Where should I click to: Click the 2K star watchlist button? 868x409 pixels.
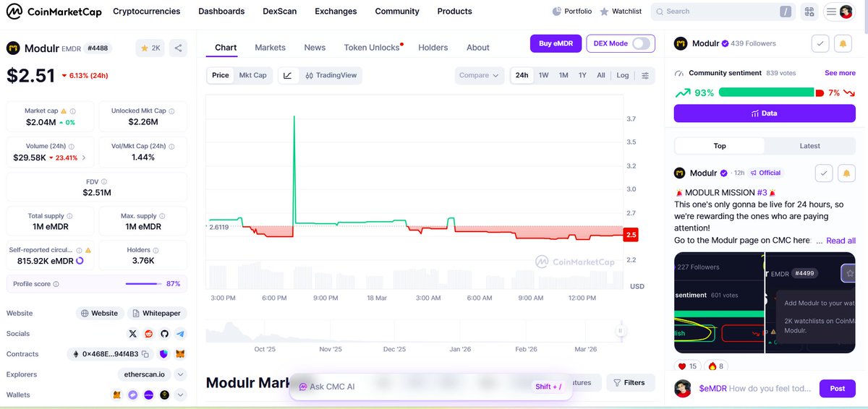pos(150,48)
